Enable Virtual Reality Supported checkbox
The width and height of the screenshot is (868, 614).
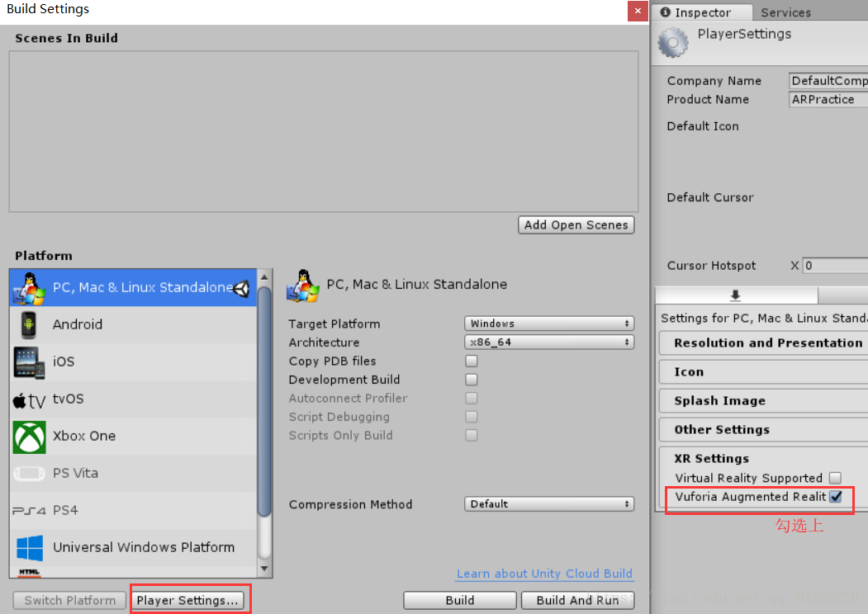[835, 478]
